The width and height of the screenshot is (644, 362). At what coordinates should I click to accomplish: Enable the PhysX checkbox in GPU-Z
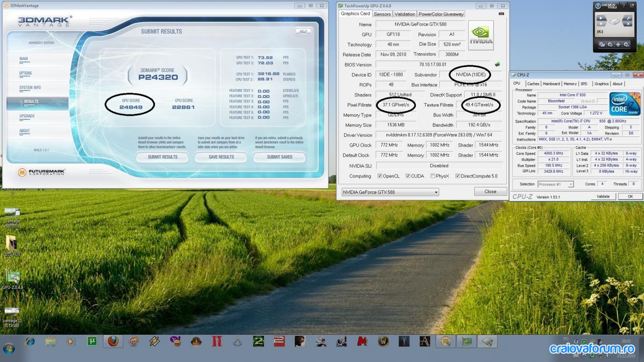click(433, 176)
